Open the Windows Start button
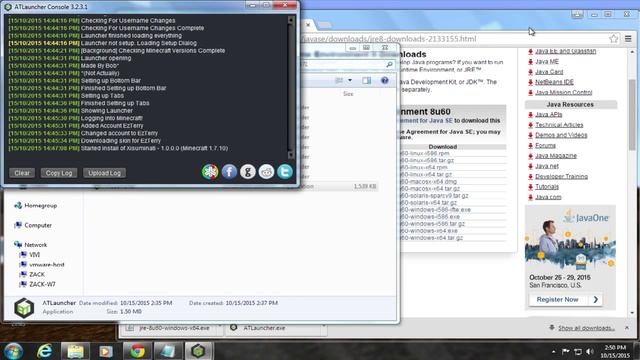Image resolution: width=640 pixels, height=360 pixels. pos(13,351)
